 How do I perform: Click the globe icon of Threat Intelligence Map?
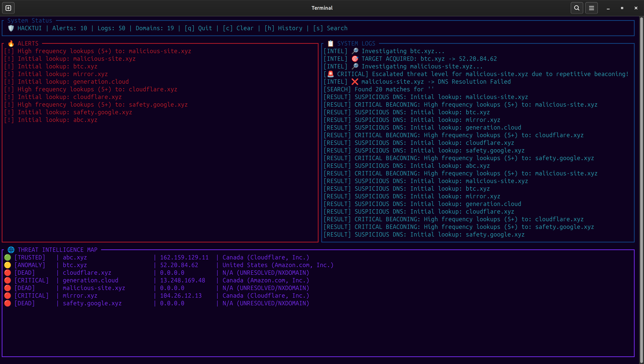click(x=11, y=250)
